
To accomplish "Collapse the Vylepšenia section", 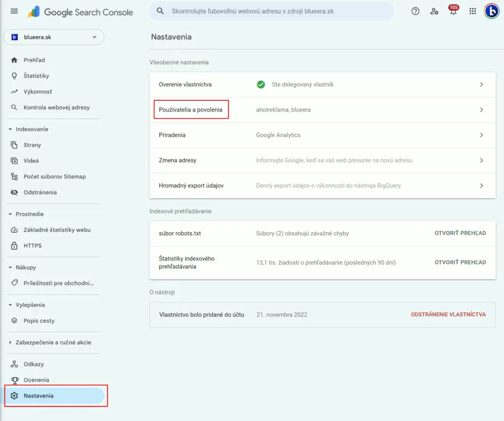I will (x=10, y=305).
